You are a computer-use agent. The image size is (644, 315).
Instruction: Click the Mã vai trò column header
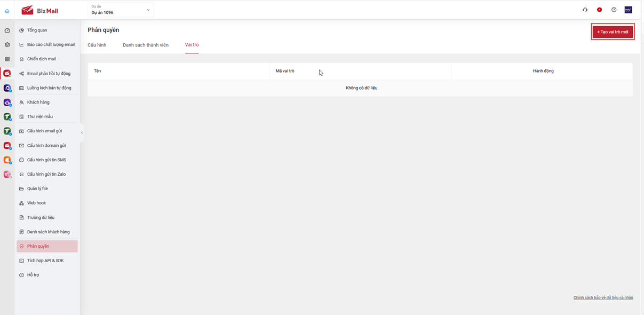coord(285,71)
